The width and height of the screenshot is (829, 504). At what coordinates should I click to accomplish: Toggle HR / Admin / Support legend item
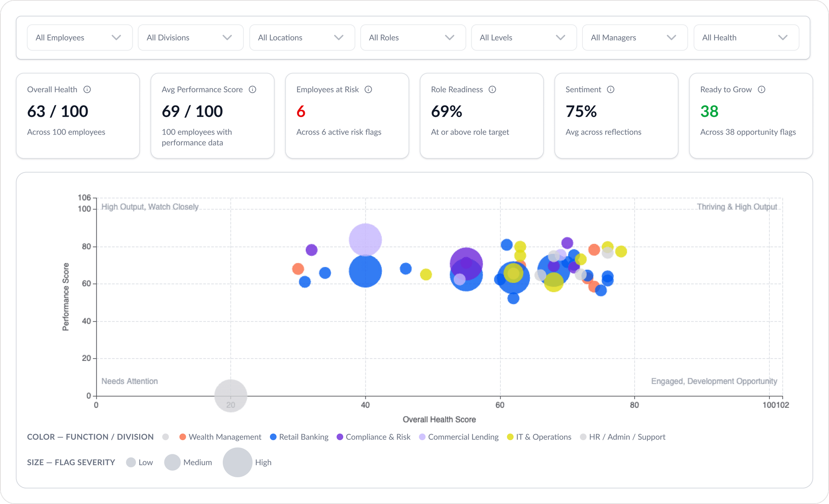pos(623,437)
